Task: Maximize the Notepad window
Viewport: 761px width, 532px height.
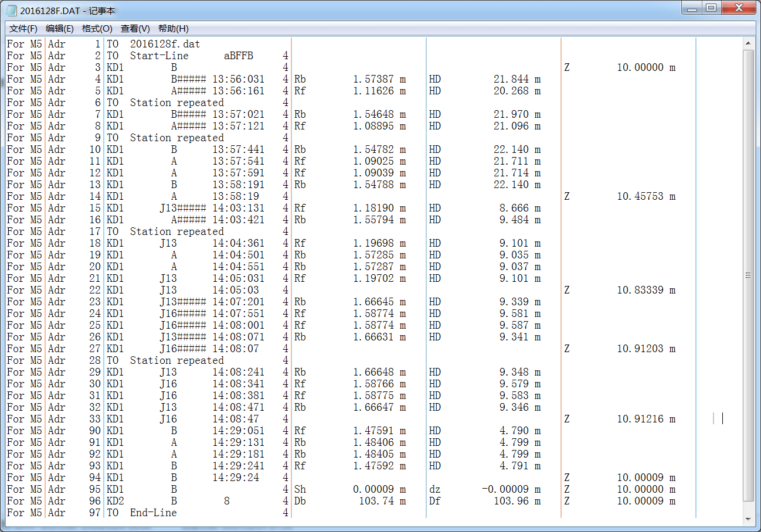Action: tap(711, 9)
